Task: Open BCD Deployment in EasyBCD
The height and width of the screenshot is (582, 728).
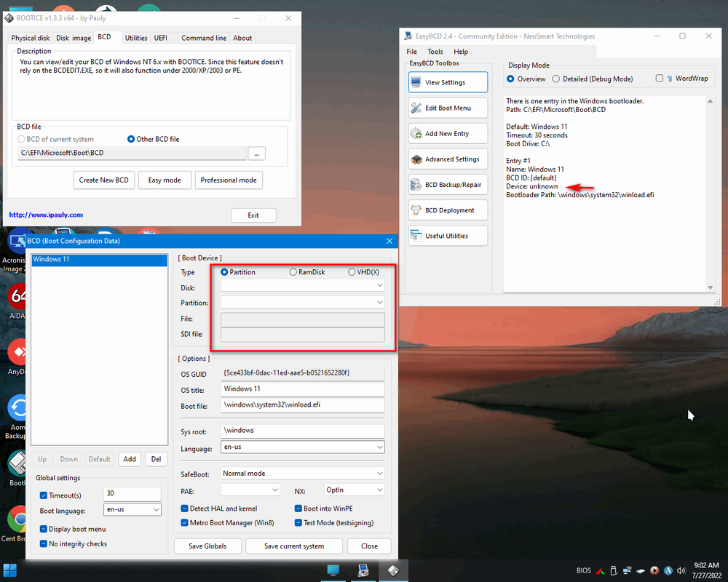Action: 448,210
